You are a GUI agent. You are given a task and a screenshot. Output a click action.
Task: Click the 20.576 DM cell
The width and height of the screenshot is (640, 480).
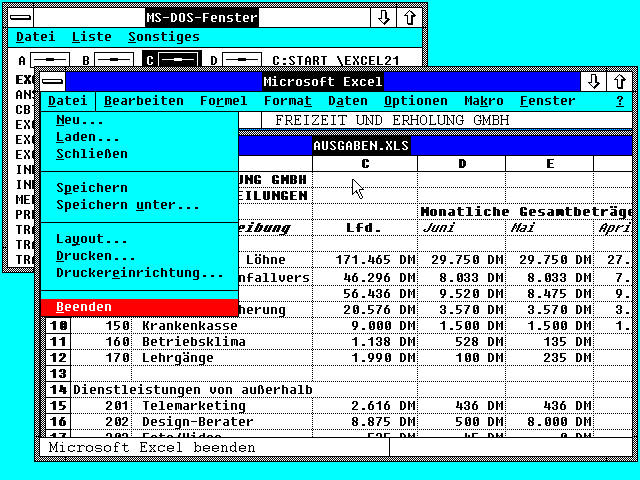[x=365, y=309]
